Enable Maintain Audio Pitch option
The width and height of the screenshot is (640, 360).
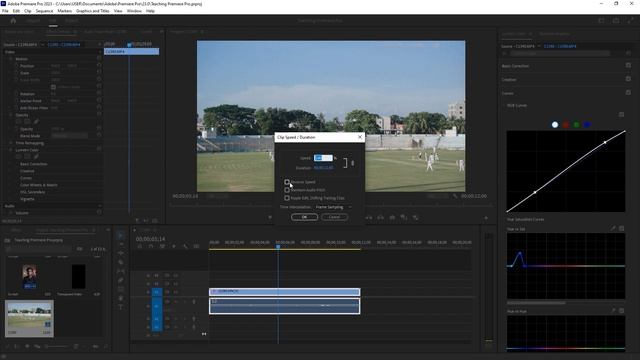pos(287,190)
